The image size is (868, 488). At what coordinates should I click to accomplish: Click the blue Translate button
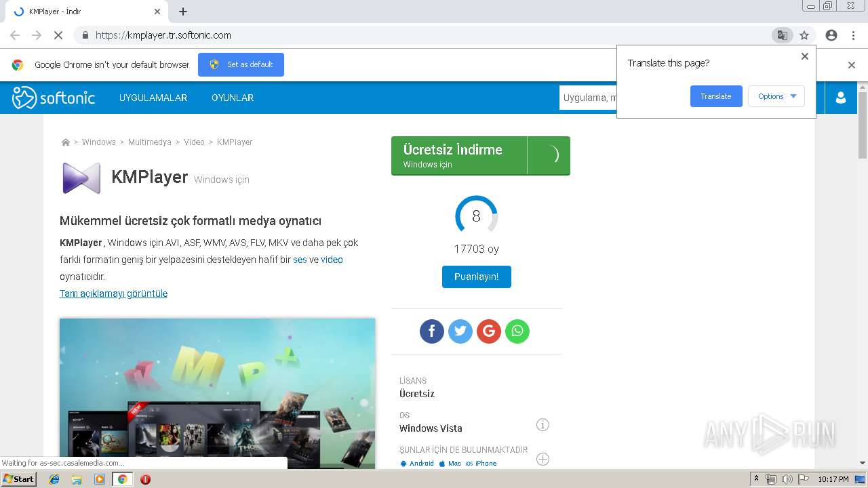click(716, 96)
